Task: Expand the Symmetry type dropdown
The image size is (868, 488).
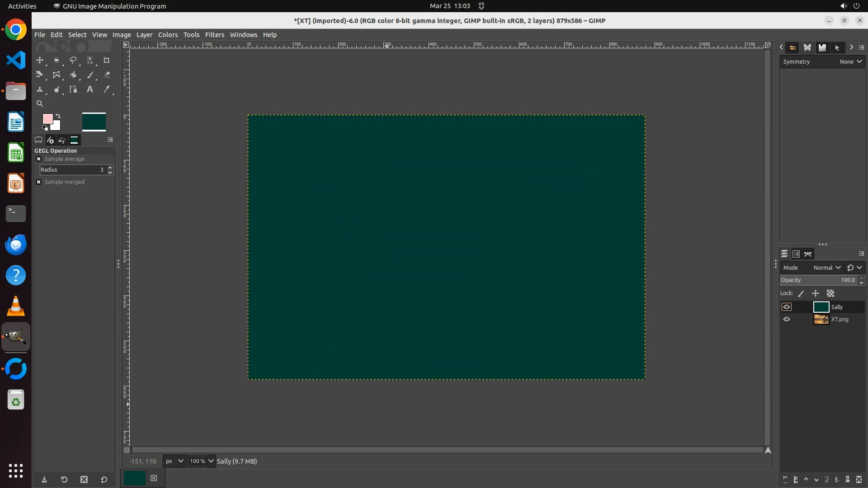Action: pyautogui.click(x=851, y=62)
